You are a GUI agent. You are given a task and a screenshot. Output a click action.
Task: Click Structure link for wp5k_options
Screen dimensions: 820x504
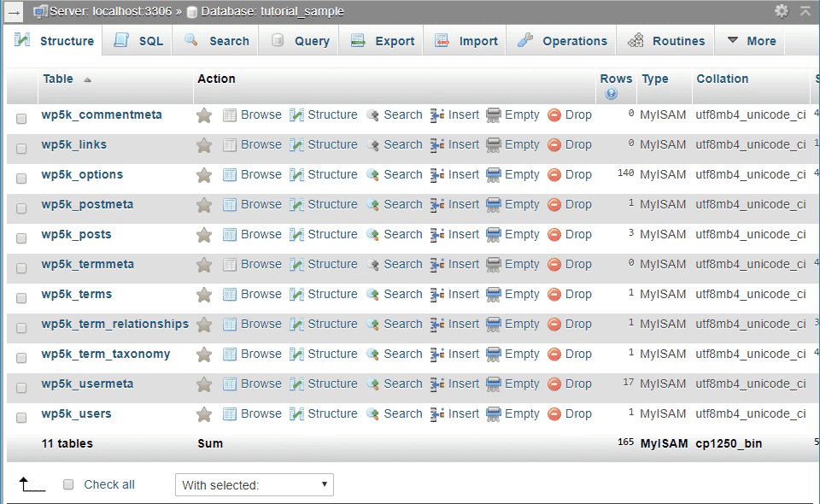pos(332,174)
